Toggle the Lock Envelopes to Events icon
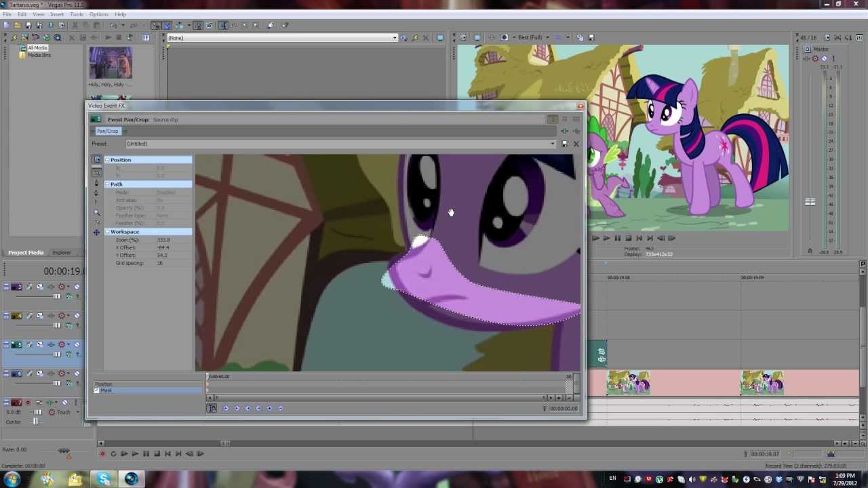Screen dimensions: 868x488 [198, 26]
